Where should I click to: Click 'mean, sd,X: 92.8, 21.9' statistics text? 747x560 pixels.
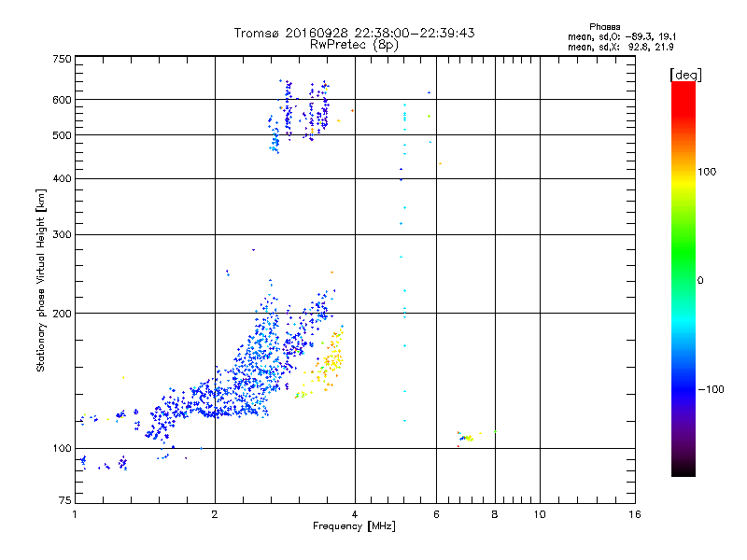coord(620,47)
